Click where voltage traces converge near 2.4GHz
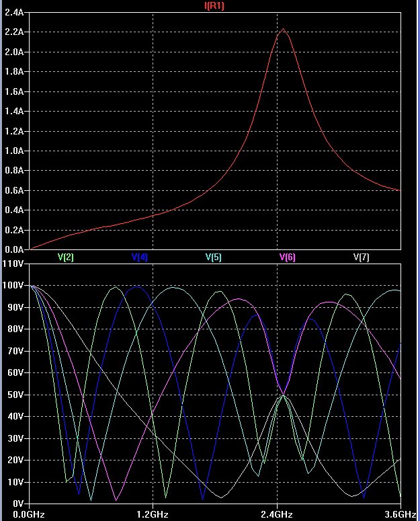 (x=284, y=395)
